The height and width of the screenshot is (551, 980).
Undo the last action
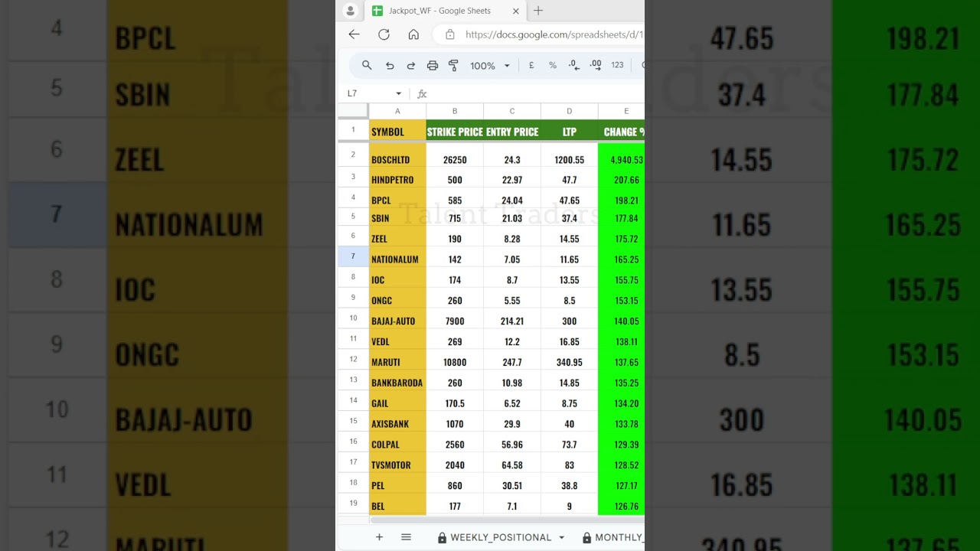point(390,66)
